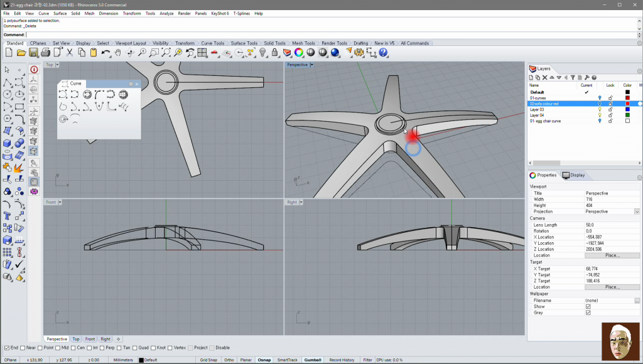Image resolution: width=643 pixels, height=364 pixels.
Task: Open object properties with the color wheel icon
Action: coord(299,53)
